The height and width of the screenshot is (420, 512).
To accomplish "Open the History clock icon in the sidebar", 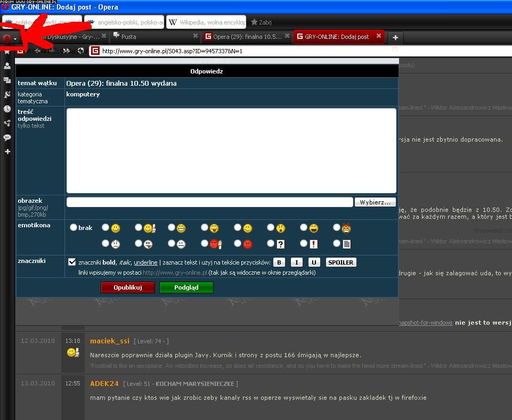I will pos(7,109).
